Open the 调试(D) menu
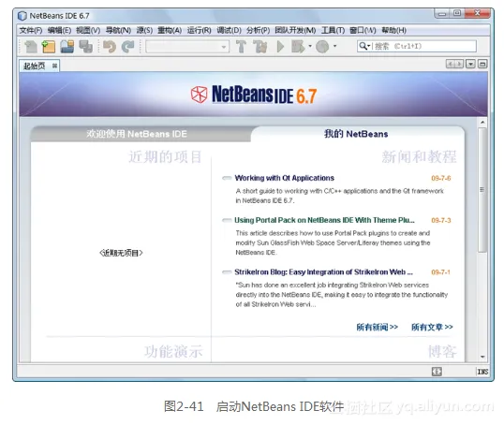504x425 pixels. coord(229,30)
